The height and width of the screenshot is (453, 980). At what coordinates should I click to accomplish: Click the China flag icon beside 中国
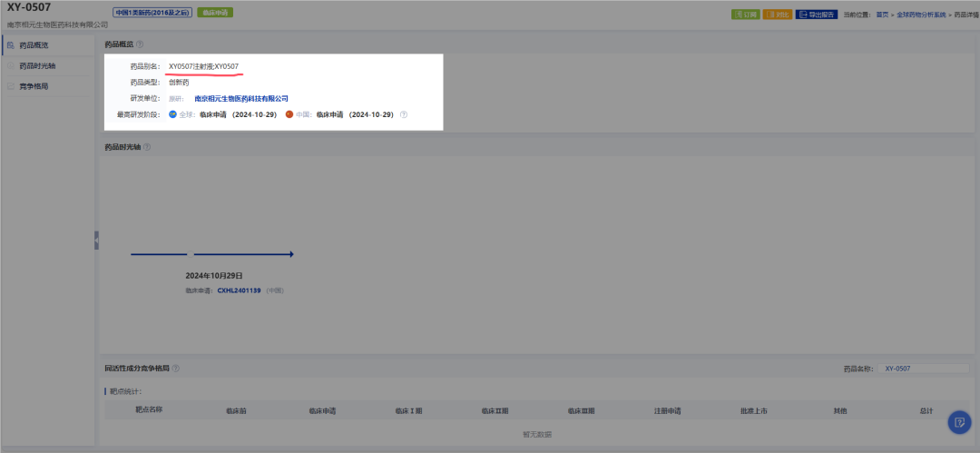tap(289, 114)
